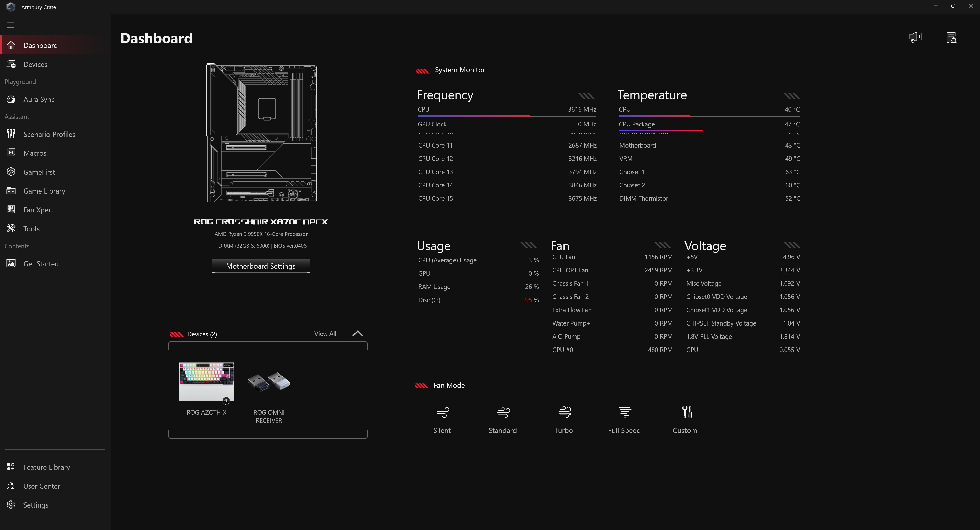Viewport: 980px width, 530px height.
Task: Select the Custom fan mode label
Action: pos(685,430)
